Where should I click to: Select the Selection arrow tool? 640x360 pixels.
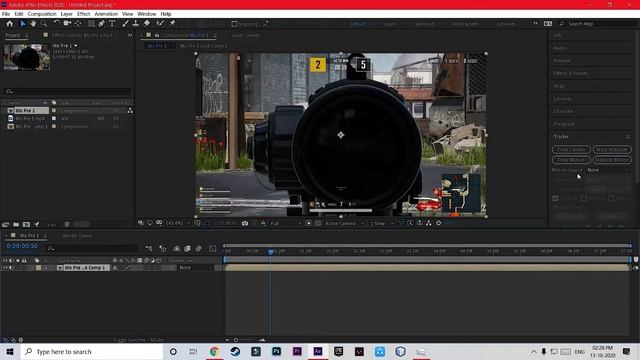tap(22, 24)
